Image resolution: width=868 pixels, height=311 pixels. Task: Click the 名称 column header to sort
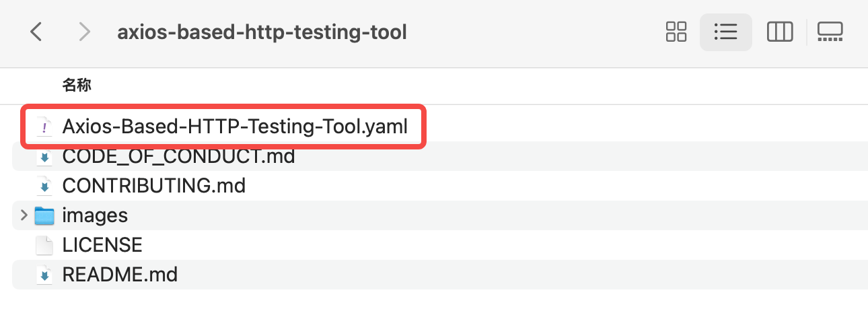(x=77, y=85)
